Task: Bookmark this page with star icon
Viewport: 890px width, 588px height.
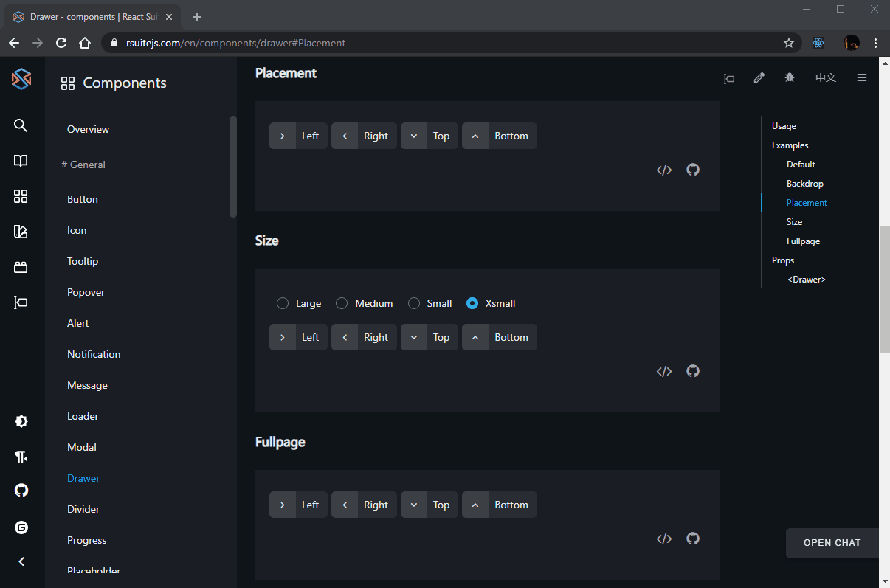Action: point(789,43)
